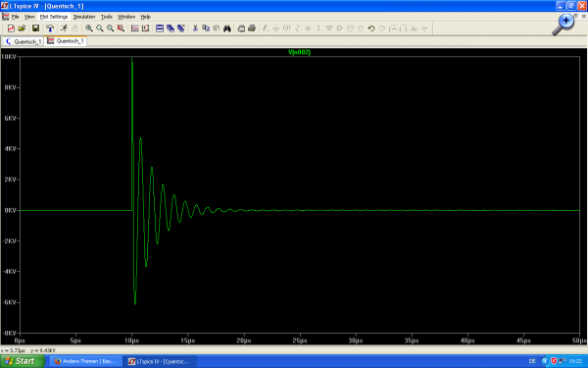Screen dimensions: 588x368
Task: Open the Tools menu
Action: click(x=107, y=17)
